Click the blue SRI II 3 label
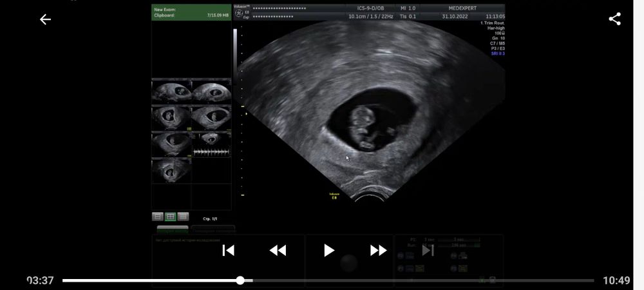644x290 pixels. pos(498,53)
